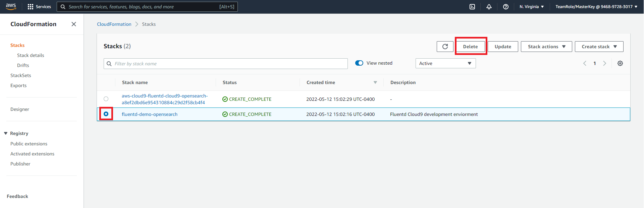Click the Description column header

click(x=403, y=82)
